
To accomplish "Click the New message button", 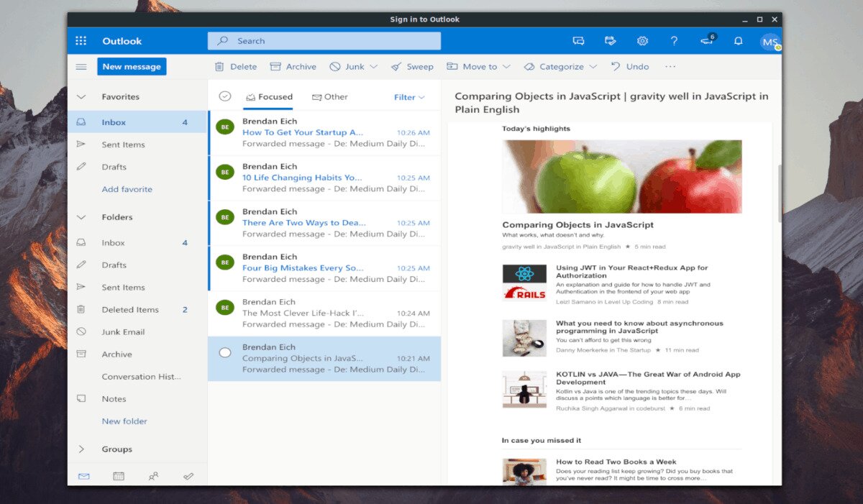I will pos(132,67).
